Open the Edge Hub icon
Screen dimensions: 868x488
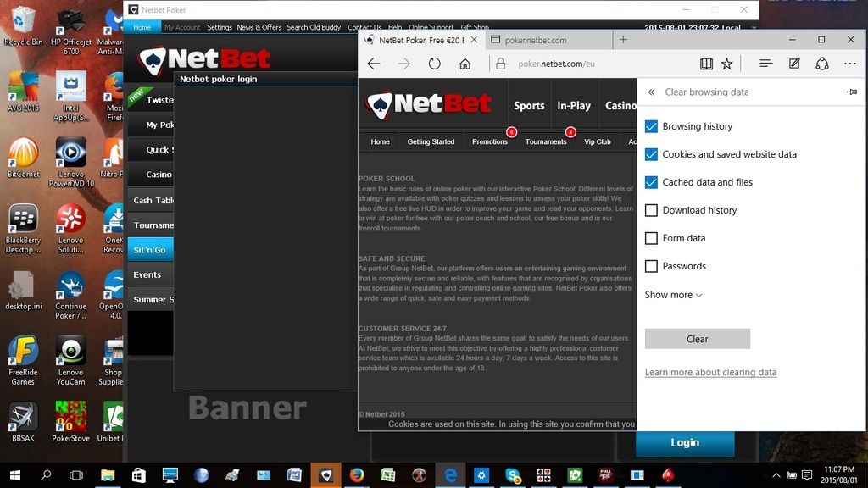[765, 64]
